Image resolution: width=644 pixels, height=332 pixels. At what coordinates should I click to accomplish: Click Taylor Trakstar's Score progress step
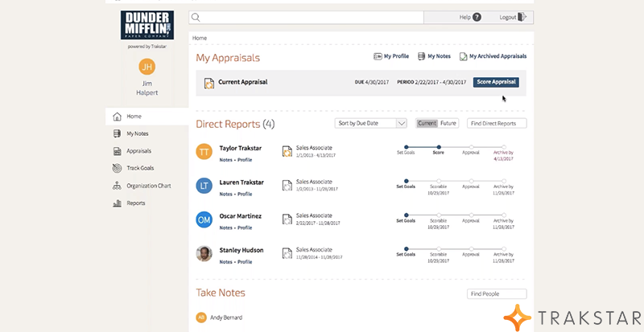[x=438, y=146]
